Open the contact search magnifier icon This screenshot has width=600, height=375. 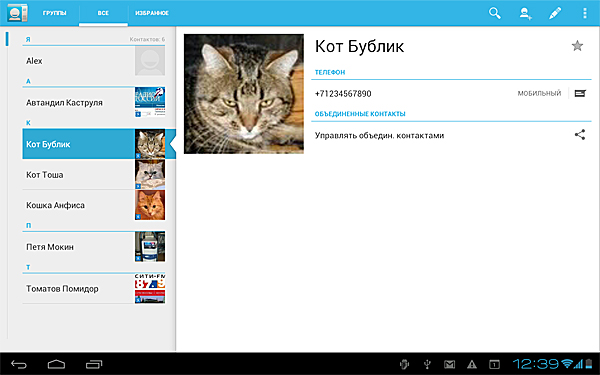point(495,13)
